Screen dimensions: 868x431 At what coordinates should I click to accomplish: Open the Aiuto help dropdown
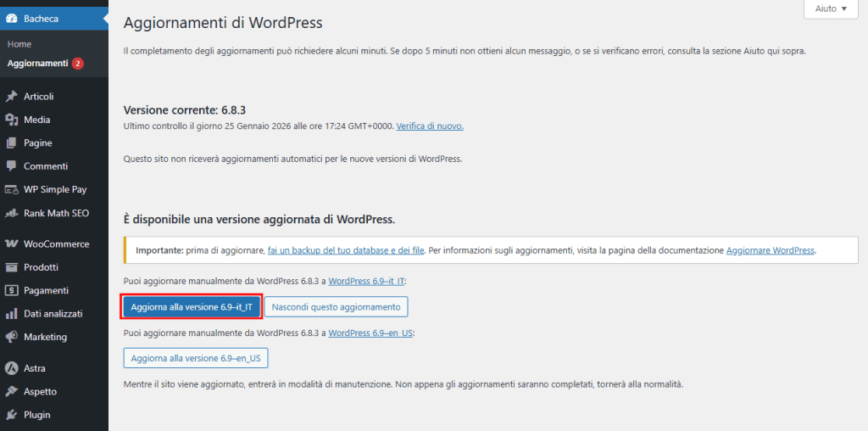tap(831, 8)
